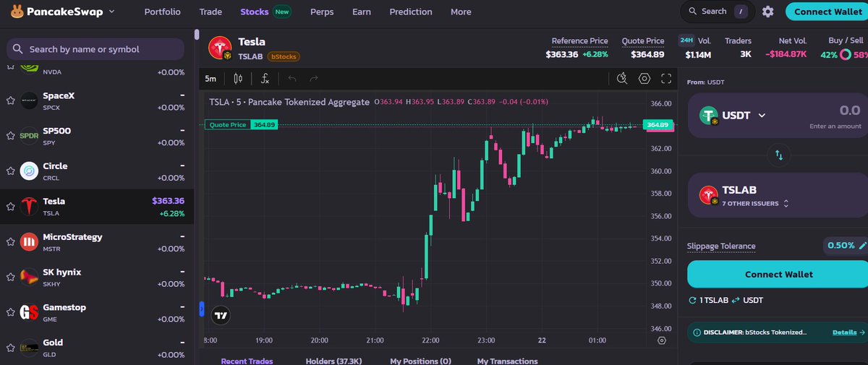Open the Prediction menu
This screenshot has width=868, height=365.
(411, 12)
